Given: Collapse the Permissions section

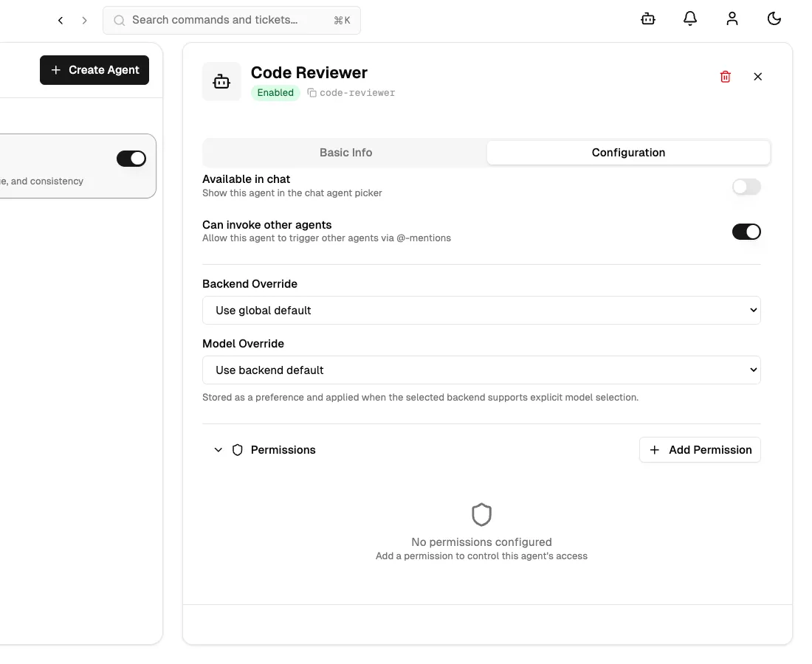Looking at the screenshot, I should click(219, 449).
